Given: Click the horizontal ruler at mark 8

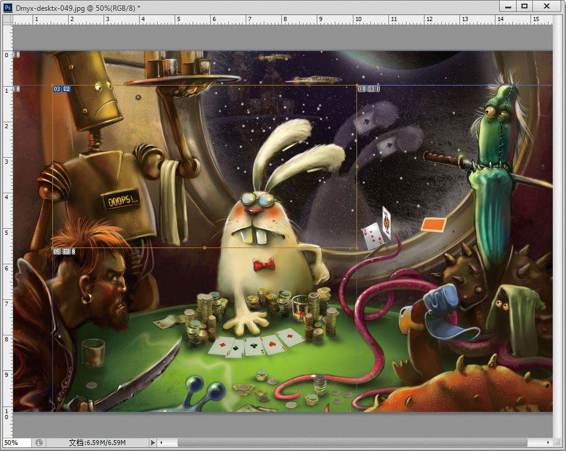Looking at the screenshot, I should 285,19.
